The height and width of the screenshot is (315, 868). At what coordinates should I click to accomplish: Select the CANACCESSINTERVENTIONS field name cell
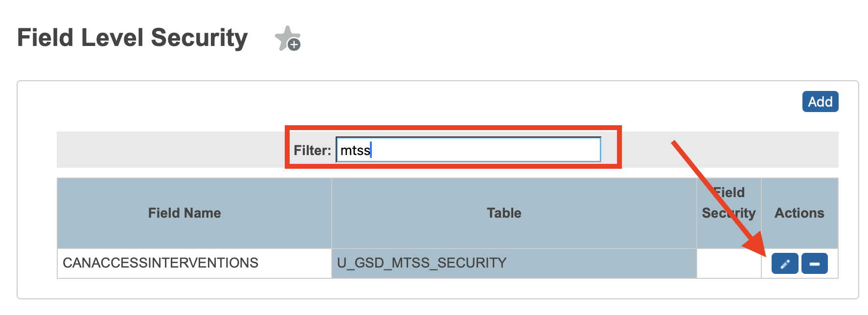click(160, 263)
